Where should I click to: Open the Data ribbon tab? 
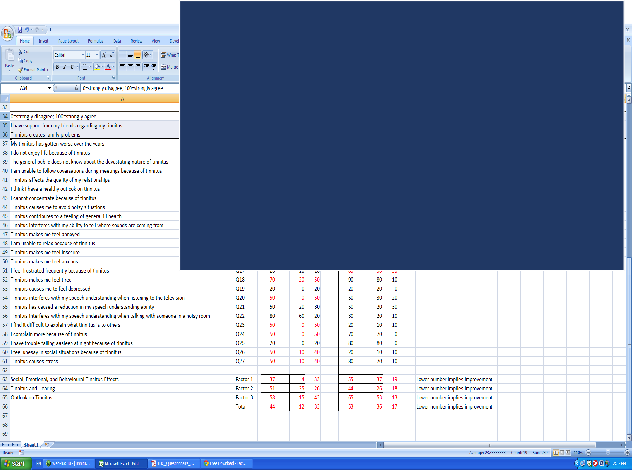[117, 41]
